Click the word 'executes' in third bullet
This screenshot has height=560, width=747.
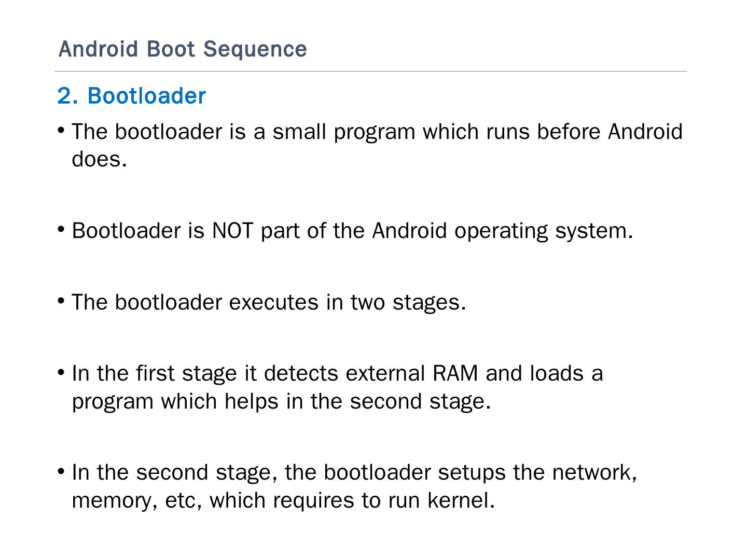coord(273,302)
